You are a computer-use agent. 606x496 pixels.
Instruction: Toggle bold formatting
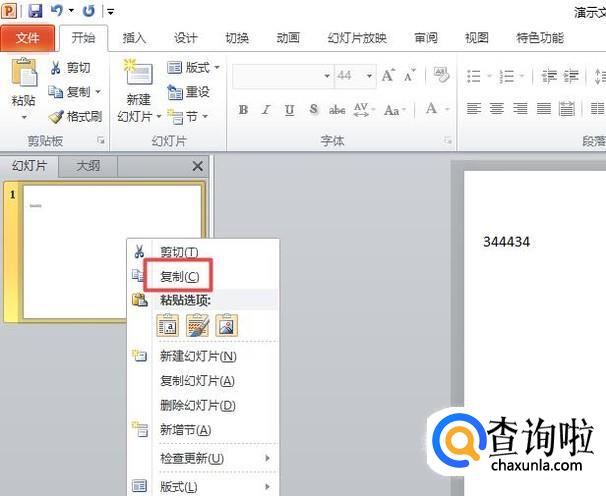point(243,110)
